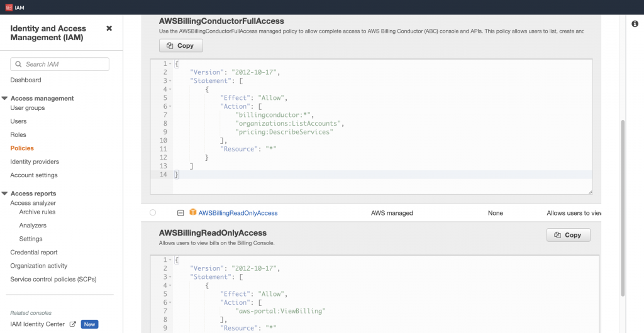Fold line 1 in BillingConductor JSON editor

(170, 64)
